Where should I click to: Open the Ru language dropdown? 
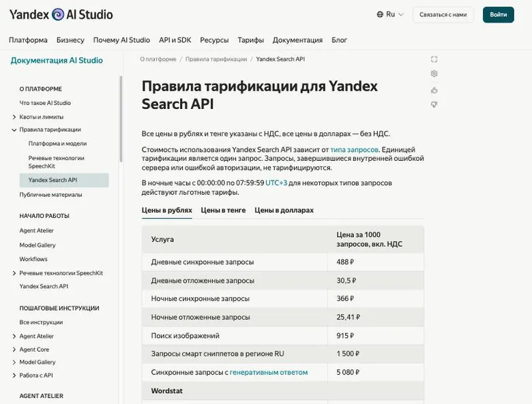(x=391, y=14)
